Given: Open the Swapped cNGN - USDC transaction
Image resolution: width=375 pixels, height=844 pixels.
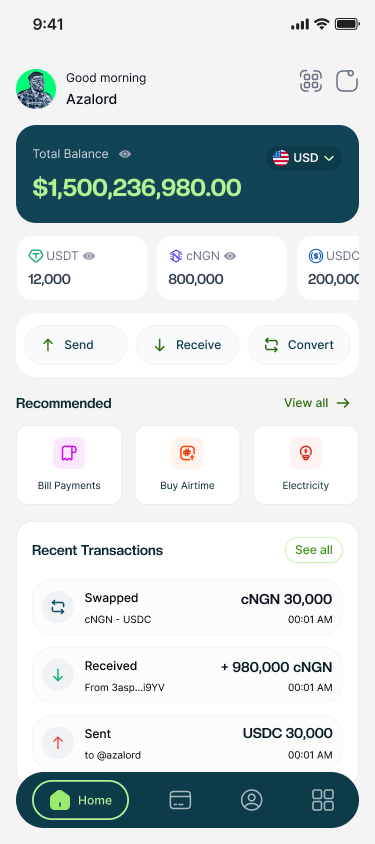Looking at the screenshot, I should (187, 607).
